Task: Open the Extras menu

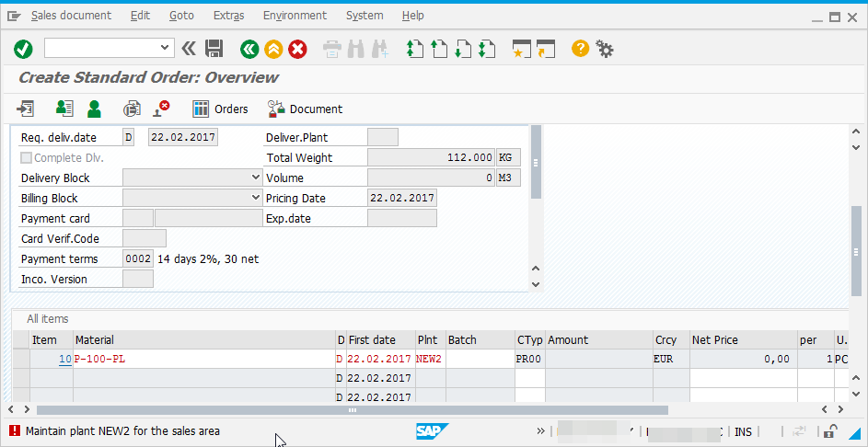Action: 228,16
